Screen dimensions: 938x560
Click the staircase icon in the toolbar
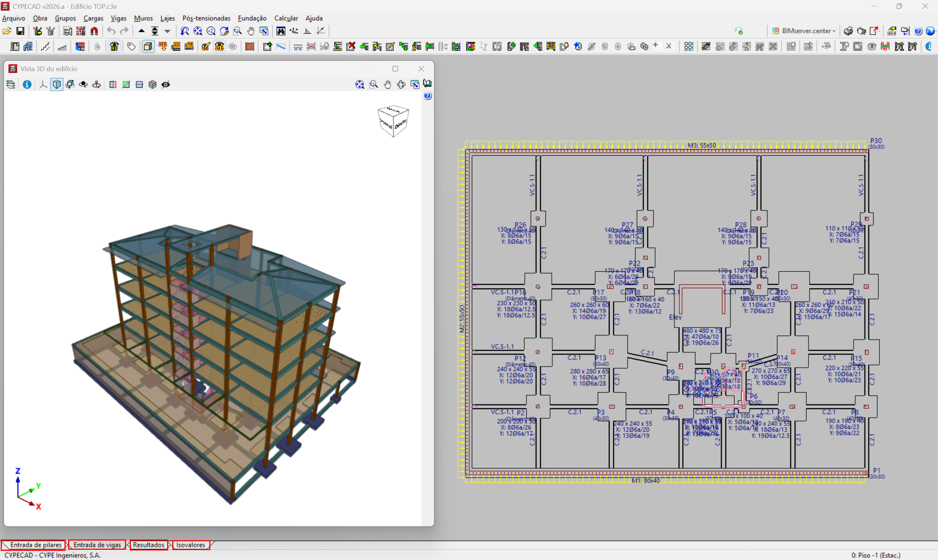click(45, 47)
